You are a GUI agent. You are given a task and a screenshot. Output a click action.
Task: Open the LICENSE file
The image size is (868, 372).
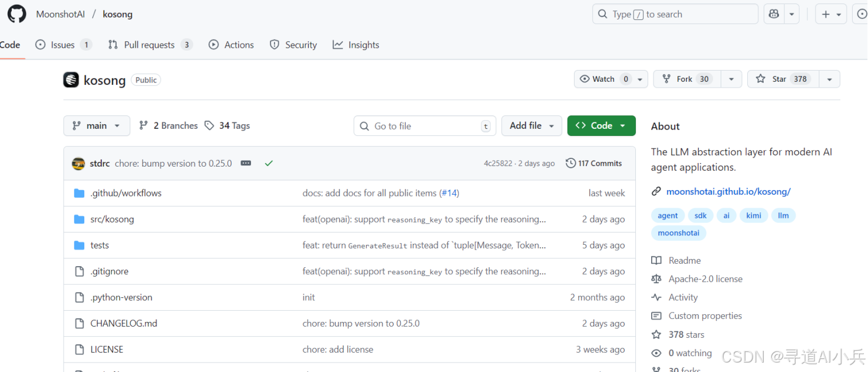coord(107,350)
